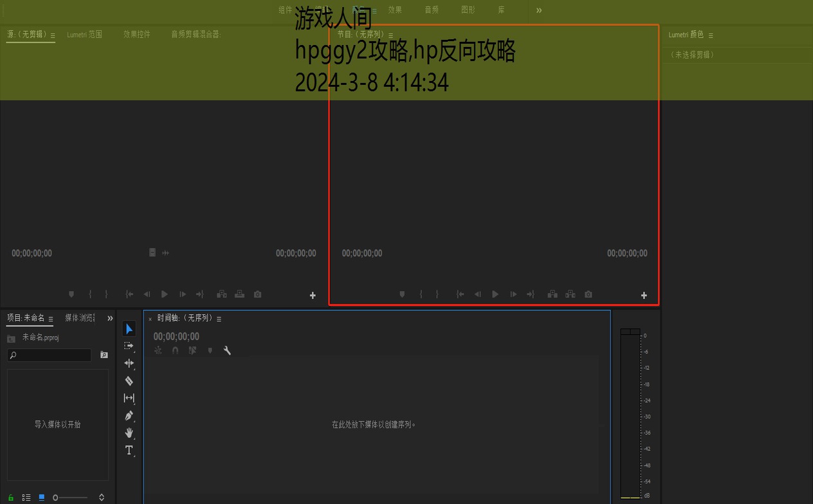Click find-bin icon beside project search
813x504 pixels.
click(104, 355)
